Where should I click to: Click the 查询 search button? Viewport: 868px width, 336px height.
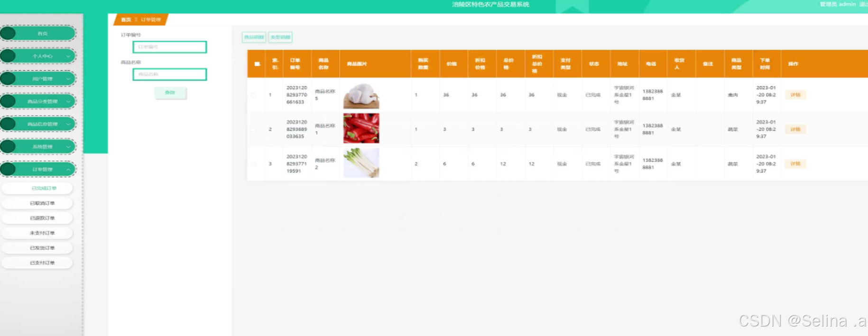click(x=170, y=92)
